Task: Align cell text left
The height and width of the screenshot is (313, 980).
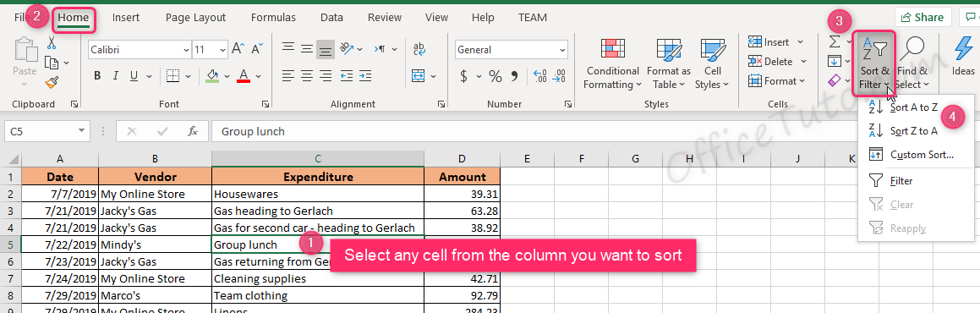Action: coord(287,75)
